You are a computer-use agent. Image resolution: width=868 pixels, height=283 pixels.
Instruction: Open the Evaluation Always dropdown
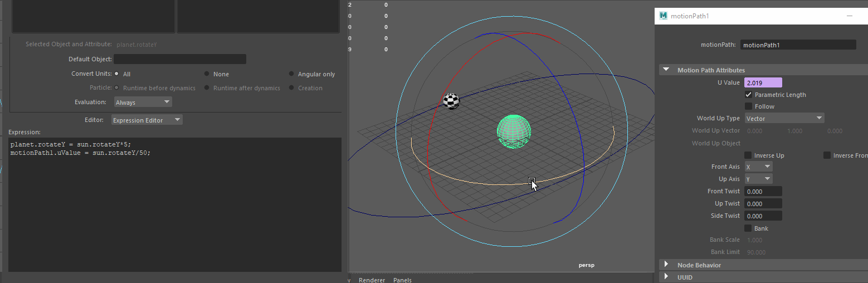pyautogui.click(x=143, y=102)
